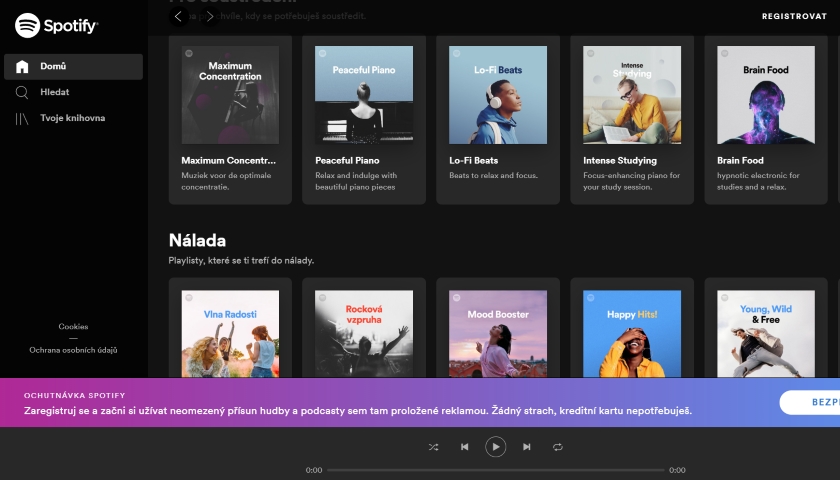
Task: Open the Nálada section heading
Action: 197,241
